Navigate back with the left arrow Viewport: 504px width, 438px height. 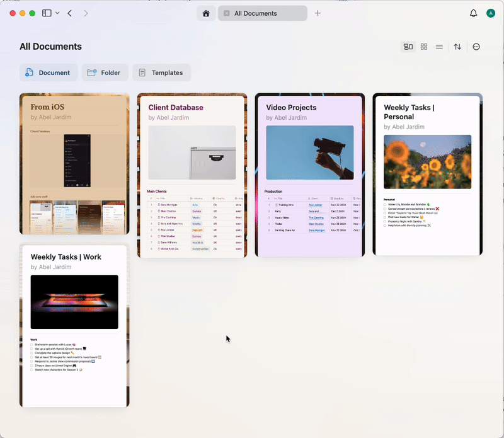(69, 13)
